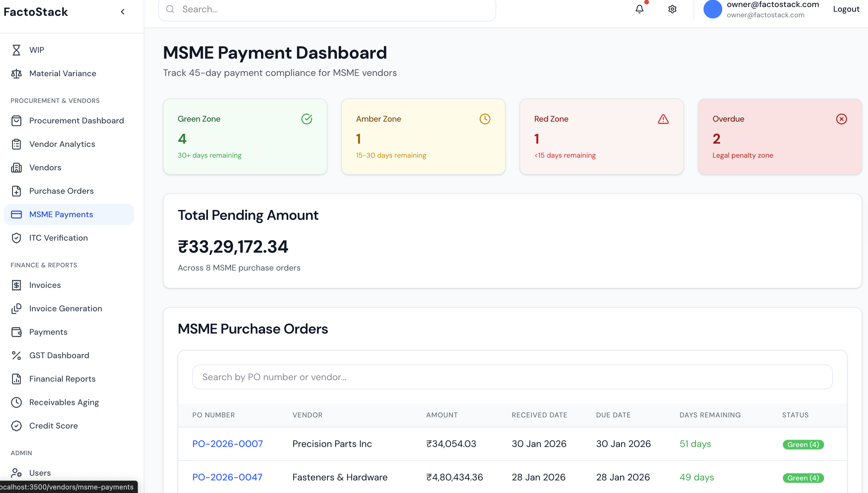The height and width of the screenshot is (493, 868).
Task: Click the Vendor Analytics clipboard icon
Action: (16, 144)
